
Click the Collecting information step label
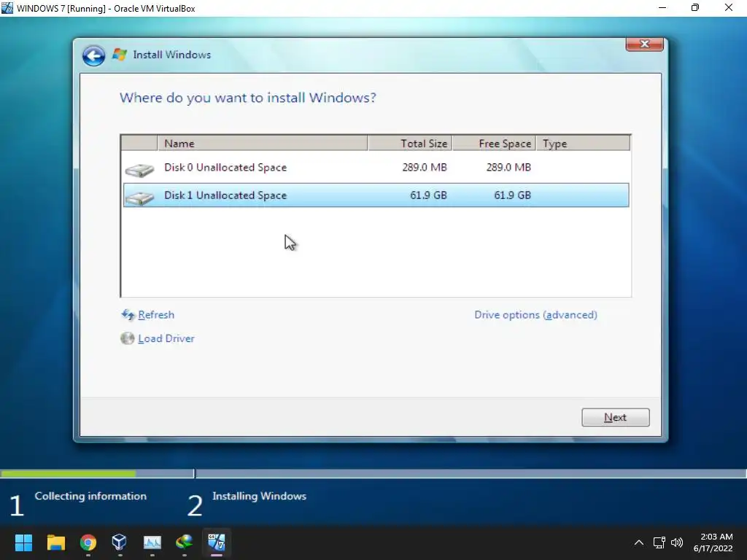[90, 496]
